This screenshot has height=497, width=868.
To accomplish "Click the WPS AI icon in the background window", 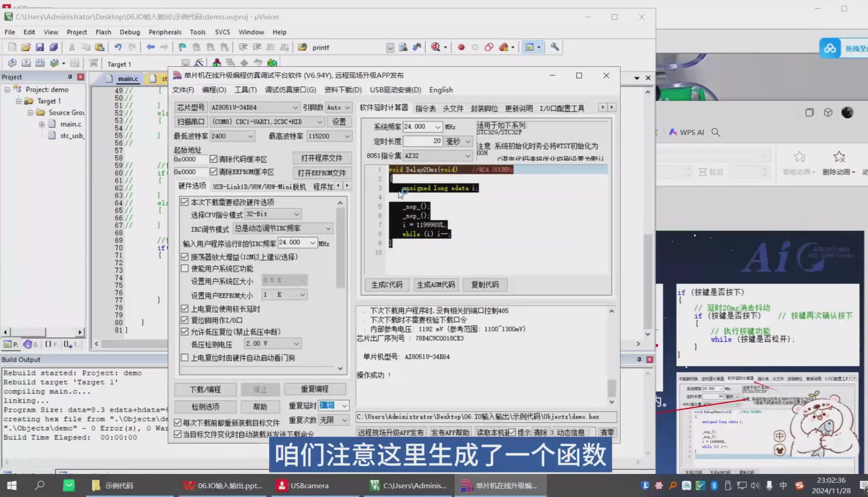I will (673, 132).
